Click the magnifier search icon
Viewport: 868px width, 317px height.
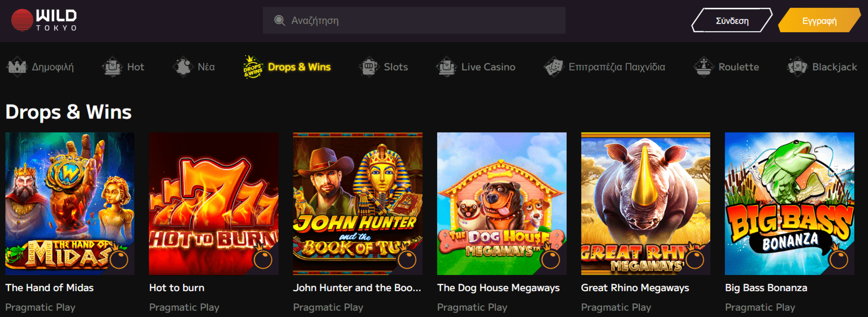coord(280,21)
